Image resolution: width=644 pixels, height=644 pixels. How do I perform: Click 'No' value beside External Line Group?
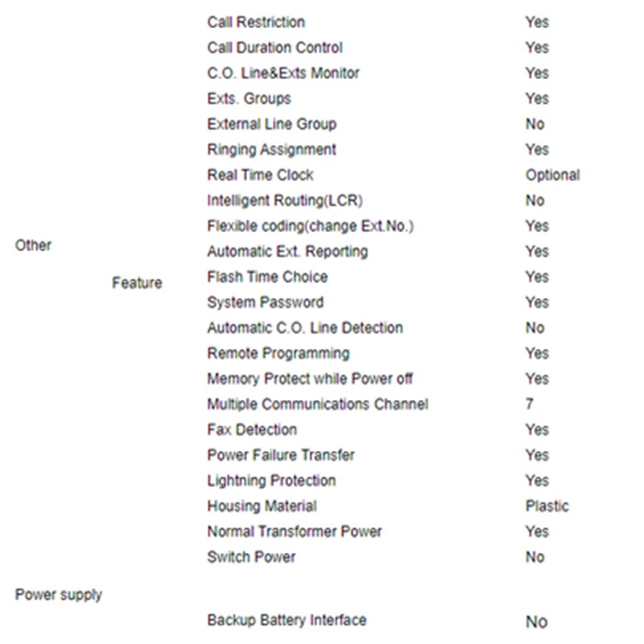coord(535,125)
